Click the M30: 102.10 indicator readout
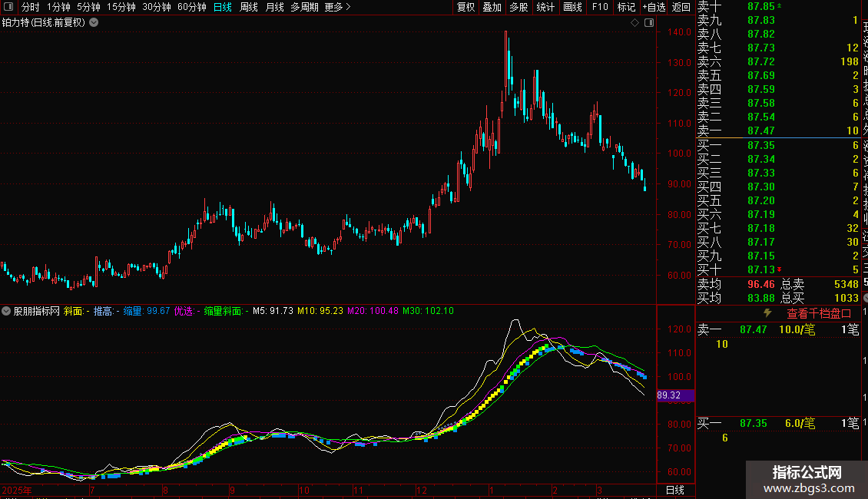Viewport: 868px width, 499px height. [428, 311]
